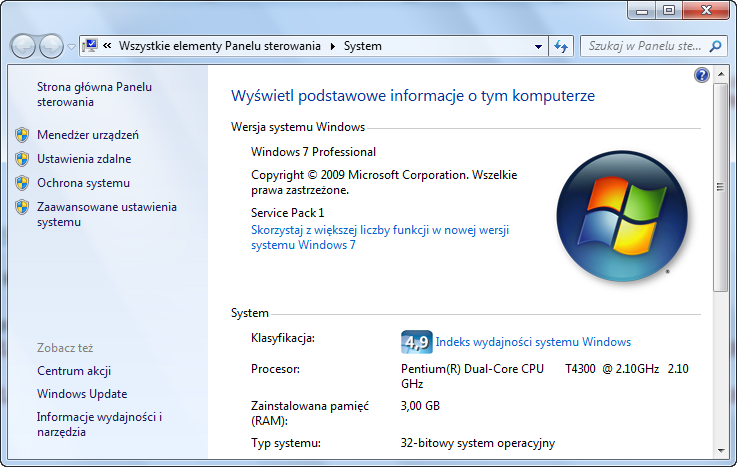Close the System window
This screenshot has width=737, height=467.
coord(706,10)
